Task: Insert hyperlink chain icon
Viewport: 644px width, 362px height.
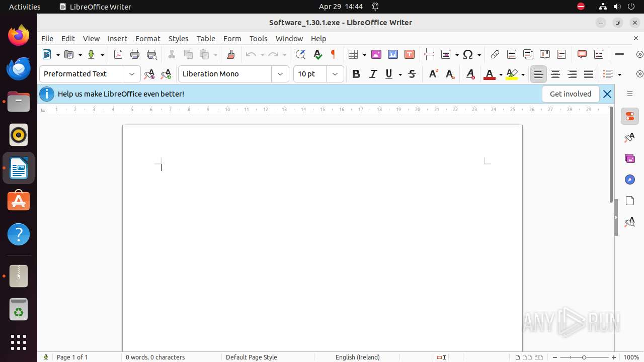Action: [x=495, y=54]
